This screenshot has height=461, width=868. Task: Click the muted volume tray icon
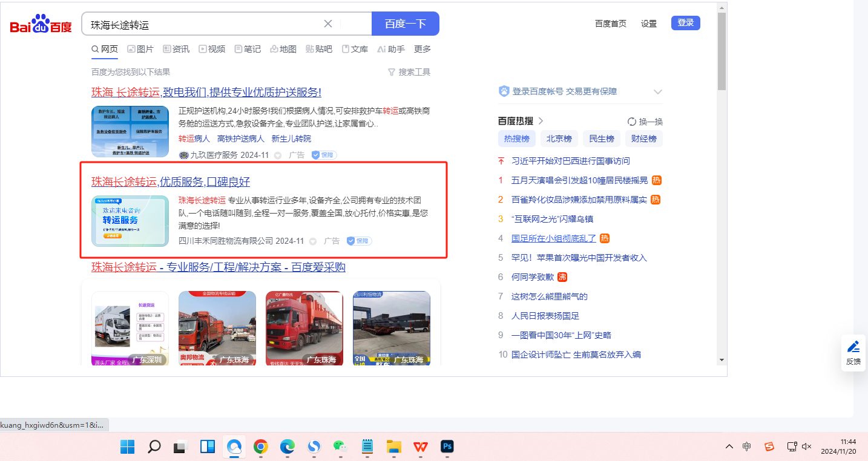click(x=806, y=446)
